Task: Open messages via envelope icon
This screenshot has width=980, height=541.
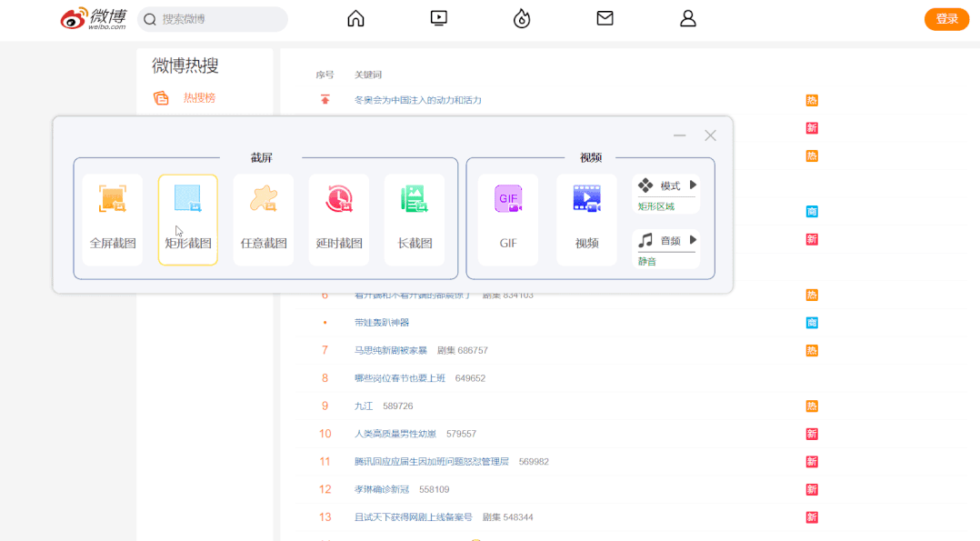Action: (605, 18)
